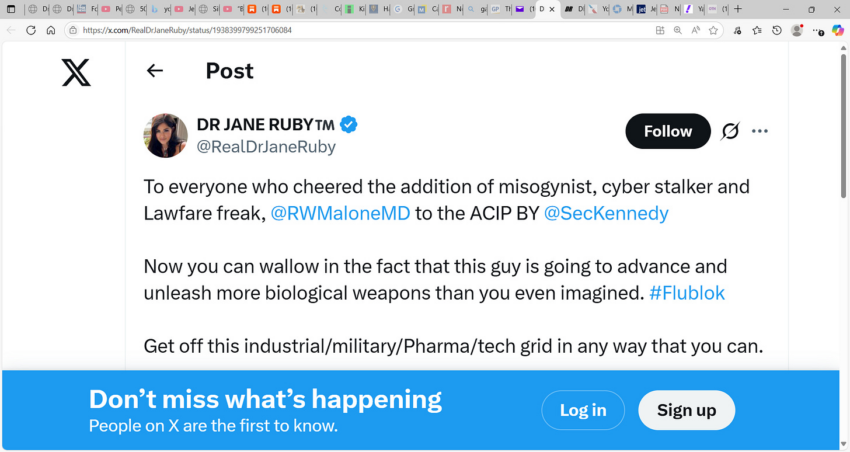Click the browser home icon
The image size is (850, 452).
tap(51, 30)
